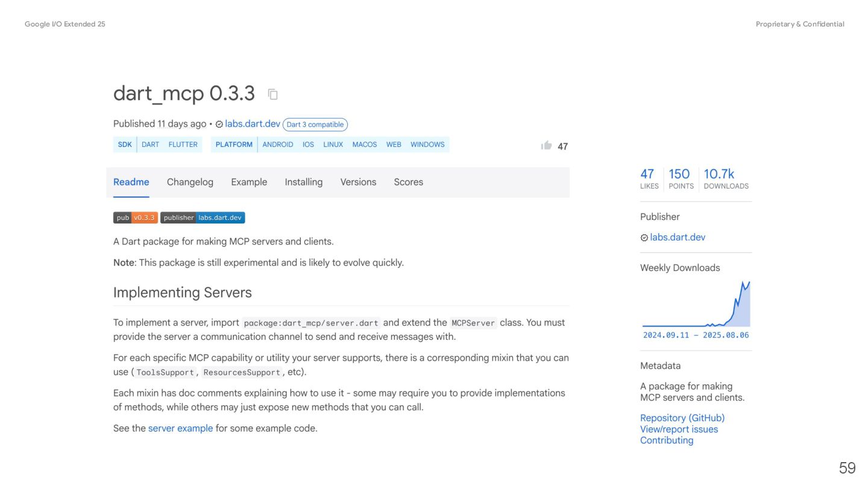The height and width of the screenshot is (488, 868).
Task: Click the thumbs-up like icon
Action: (x=547, y=145)
